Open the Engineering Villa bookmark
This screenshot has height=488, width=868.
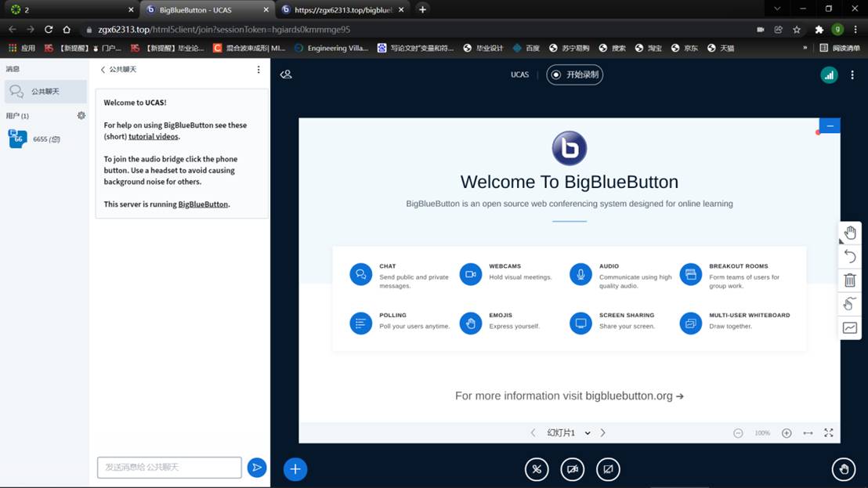tap(331, 48)
